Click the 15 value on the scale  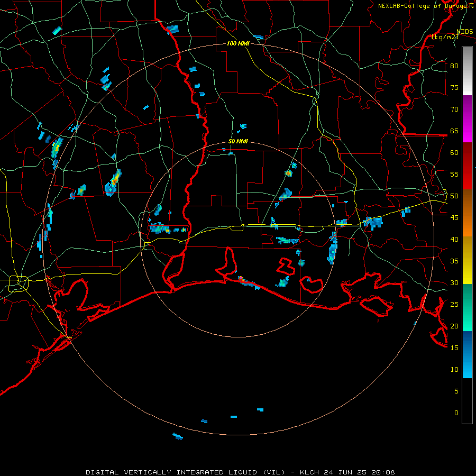[454, 348]
